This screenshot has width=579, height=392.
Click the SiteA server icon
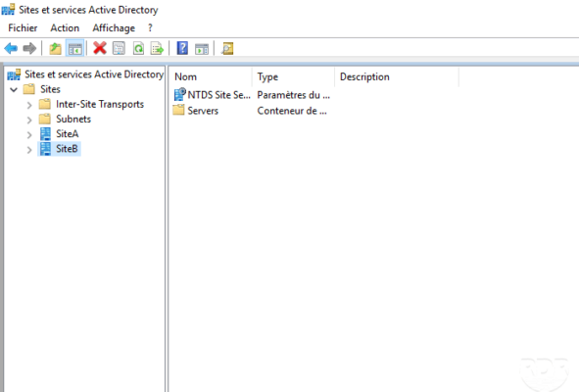[45, 133]
